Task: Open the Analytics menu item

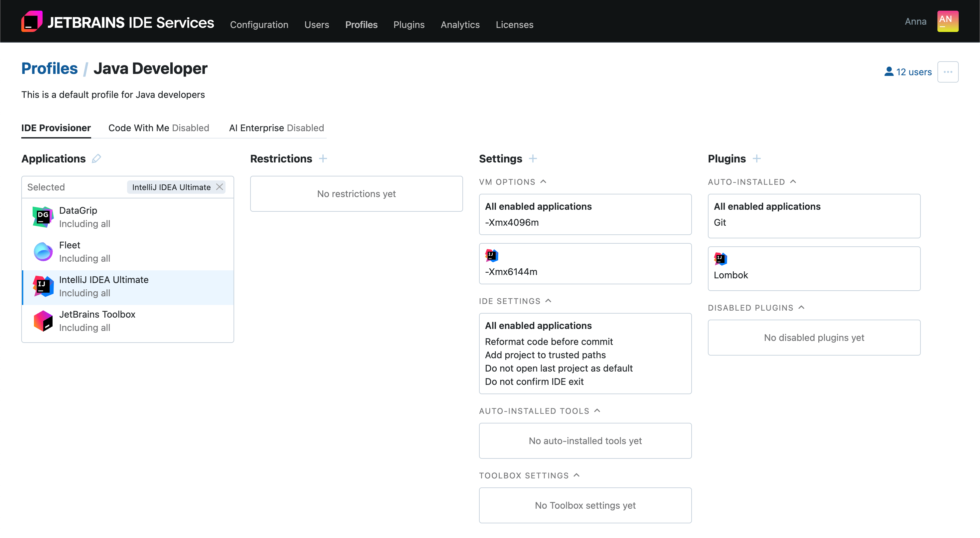Action: [x=460, y=24]
